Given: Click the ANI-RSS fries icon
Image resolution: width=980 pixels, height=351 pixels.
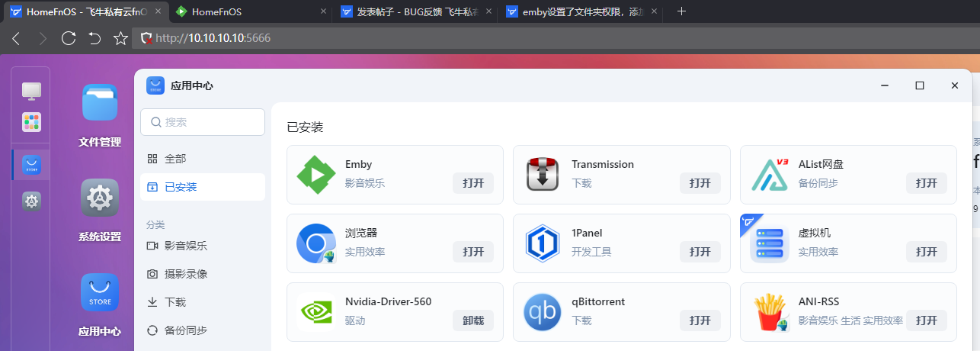Looking at the screenshot, I should pyautogui.click(x=769, y=312).
